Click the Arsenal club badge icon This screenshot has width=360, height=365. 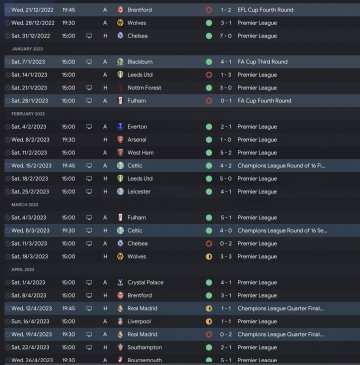[120, 140]
